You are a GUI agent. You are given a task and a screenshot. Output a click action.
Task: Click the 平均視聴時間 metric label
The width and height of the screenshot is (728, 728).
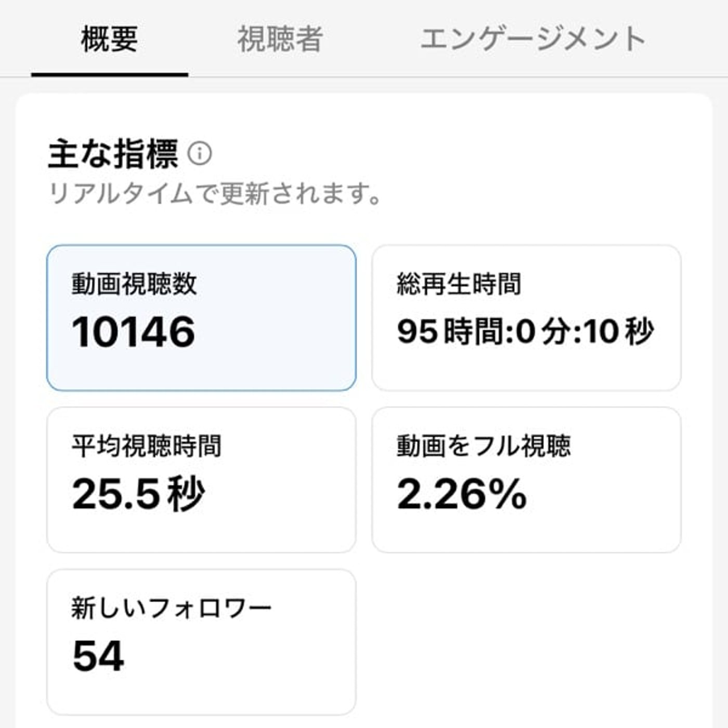147,446
